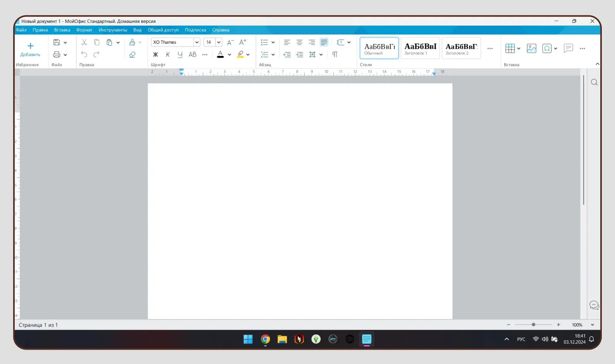Click the Insert image icon

tap(532, 48)
